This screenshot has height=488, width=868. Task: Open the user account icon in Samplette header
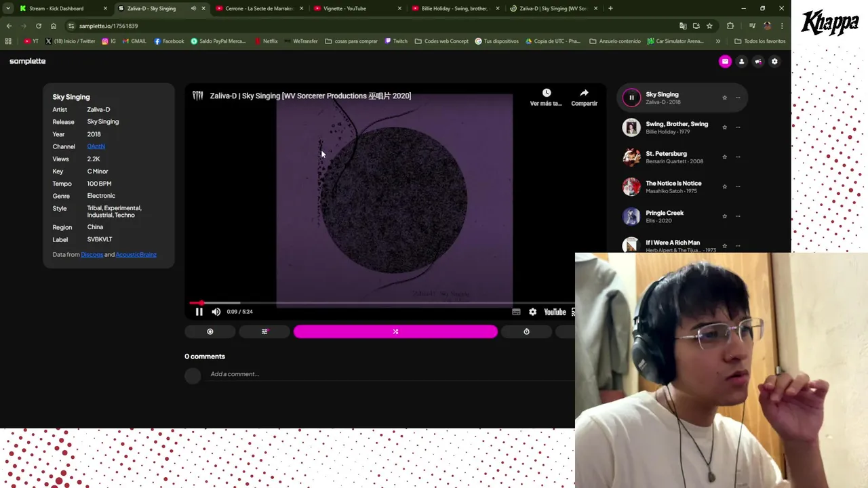741,62
